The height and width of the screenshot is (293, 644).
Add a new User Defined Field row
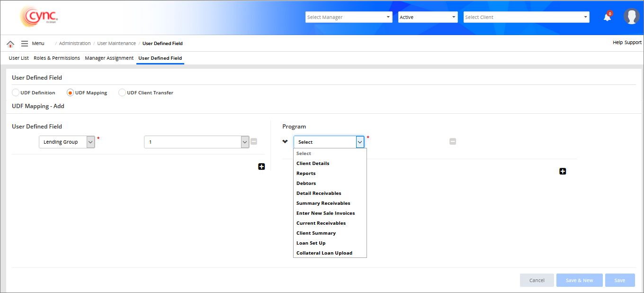pos(261,166)
